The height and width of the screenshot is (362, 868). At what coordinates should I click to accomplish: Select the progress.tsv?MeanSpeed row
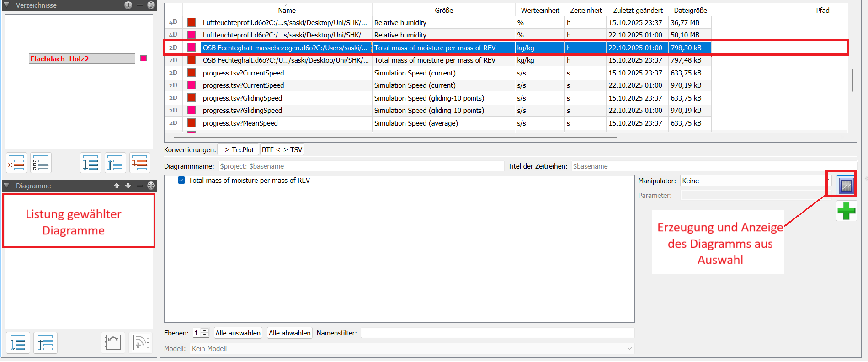point(437,123)
